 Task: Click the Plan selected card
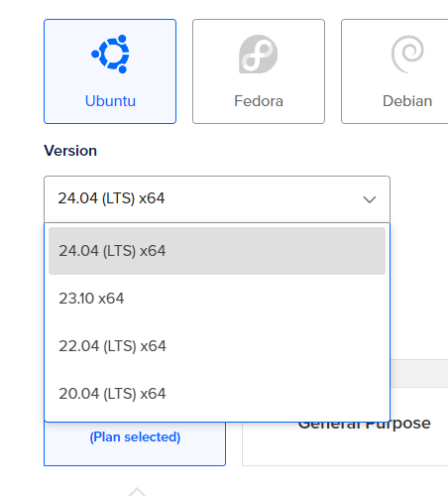coord(135,443)
